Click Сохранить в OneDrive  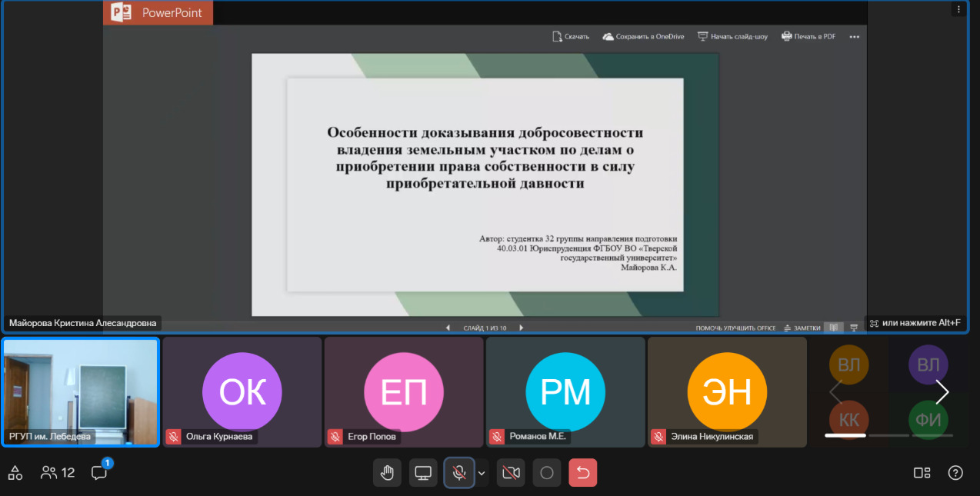point(643,36)
